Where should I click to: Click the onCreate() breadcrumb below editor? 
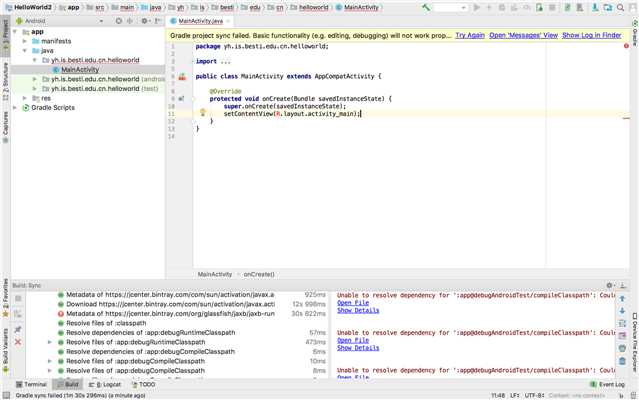tap(259, 275)
